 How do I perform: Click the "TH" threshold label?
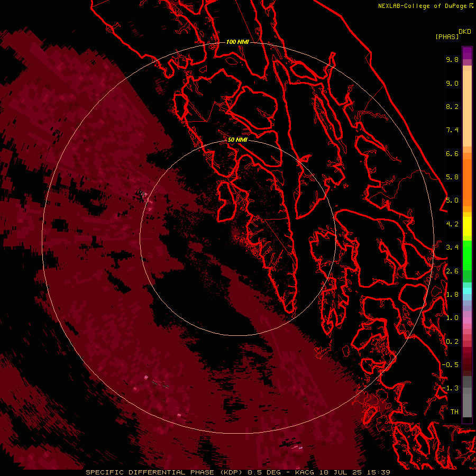(454, 412)
